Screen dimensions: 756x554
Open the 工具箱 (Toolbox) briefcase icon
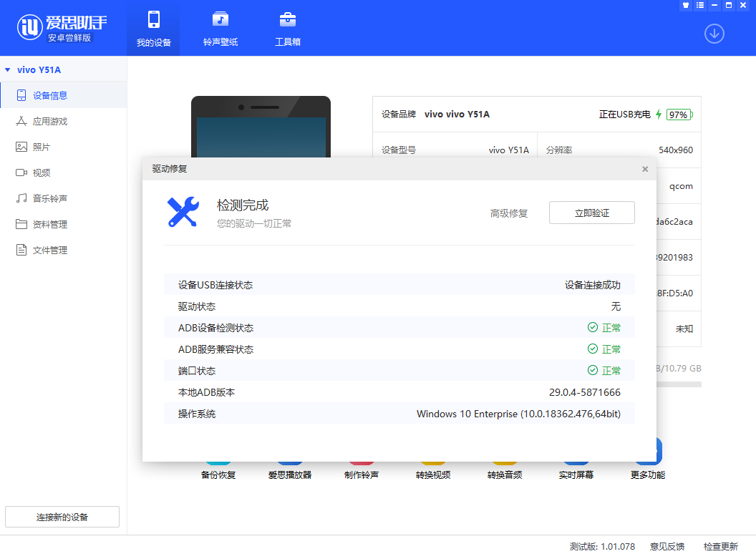point(287,27)
